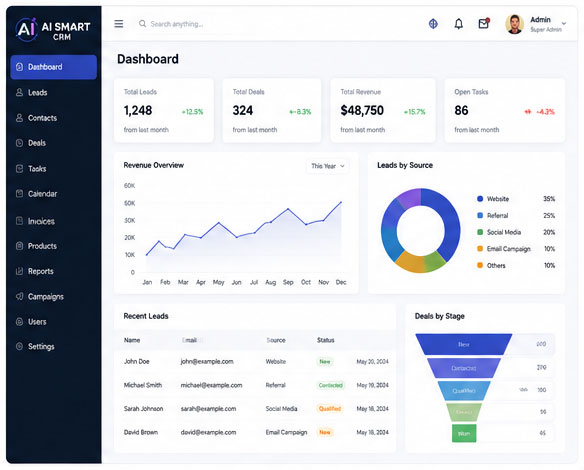Click the Leads sidebar icon
584x470 pixels.
[x=19, y=92]
